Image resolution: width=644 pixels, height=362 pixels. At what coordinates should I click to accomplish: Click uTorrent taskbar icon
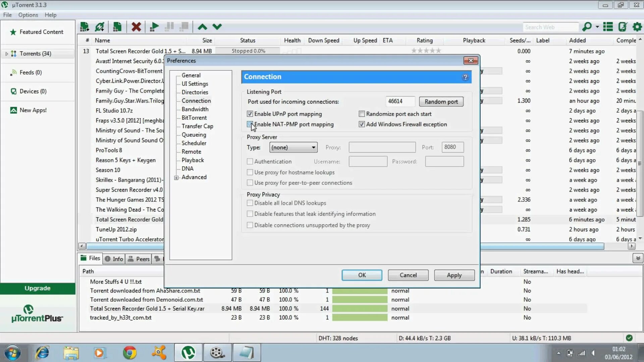(x=187, y=352)
